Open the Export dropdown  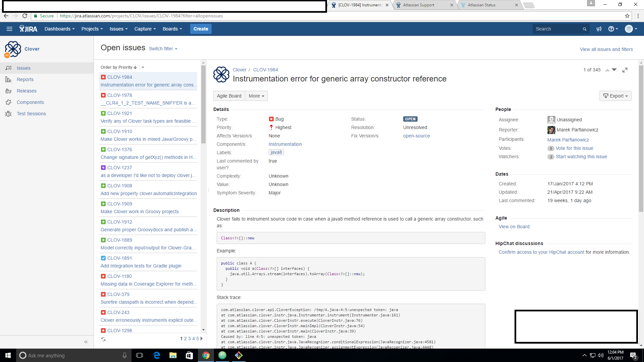(615, 96)
